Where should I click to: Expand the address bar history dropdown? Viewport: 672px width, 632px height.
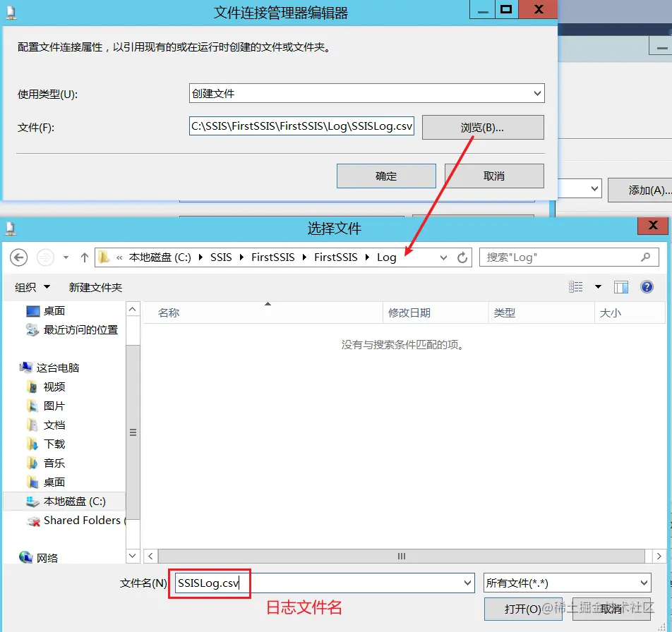click(443, 257)
